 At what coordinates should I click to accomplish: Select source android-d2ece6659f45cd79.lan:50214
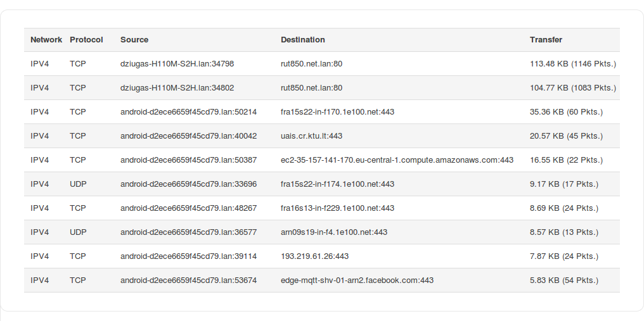[x=188, y=112]
